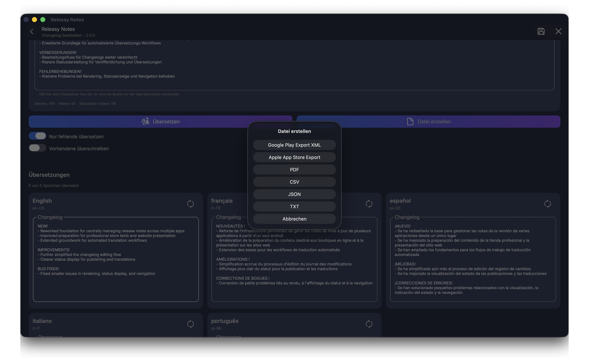Close the changelog editor with X icon
Image resolution: width=589 pixels, height=364 pixels.
coord(558,31)
